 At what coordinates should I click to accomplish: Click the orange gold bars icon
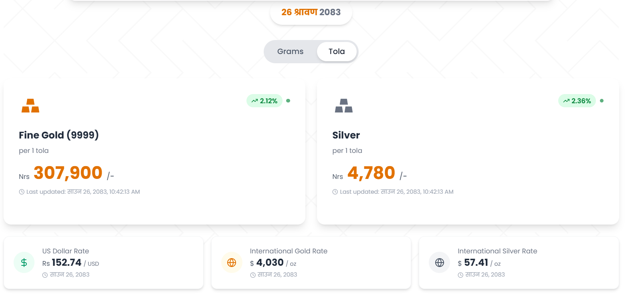click(x=30, y=106)
